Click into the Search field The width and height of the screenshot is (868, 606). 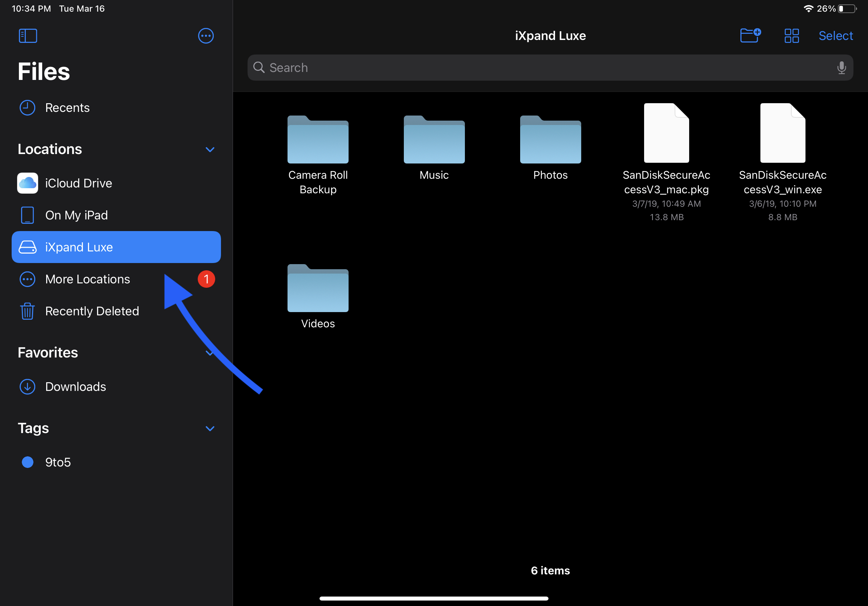529,68
